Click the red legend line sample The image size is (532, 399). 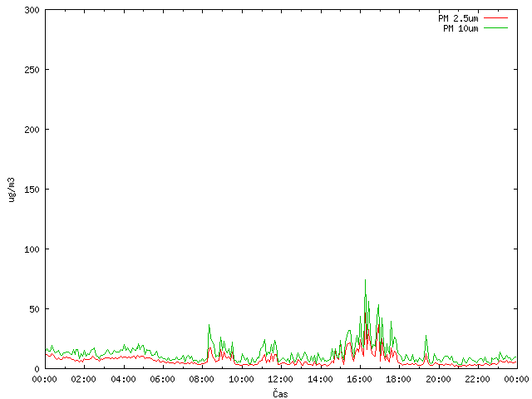click(x=495, y=18)
